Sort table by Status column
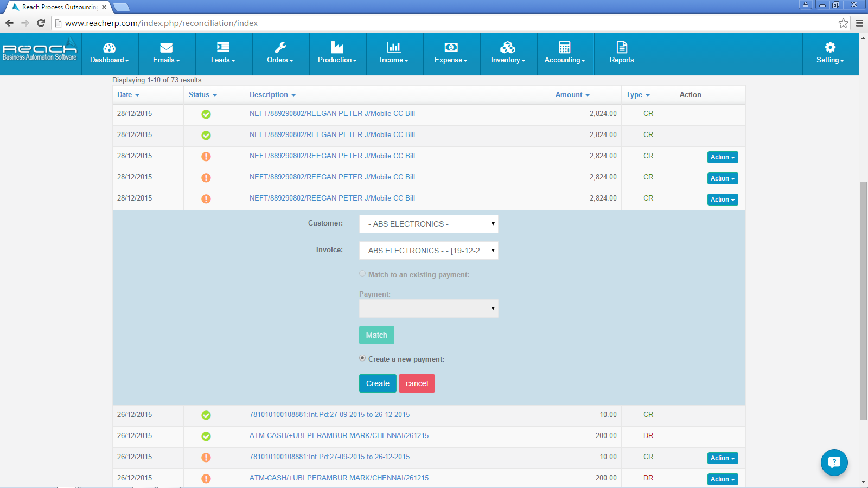The height and width of the screenshot is (488, 868). 202,94
